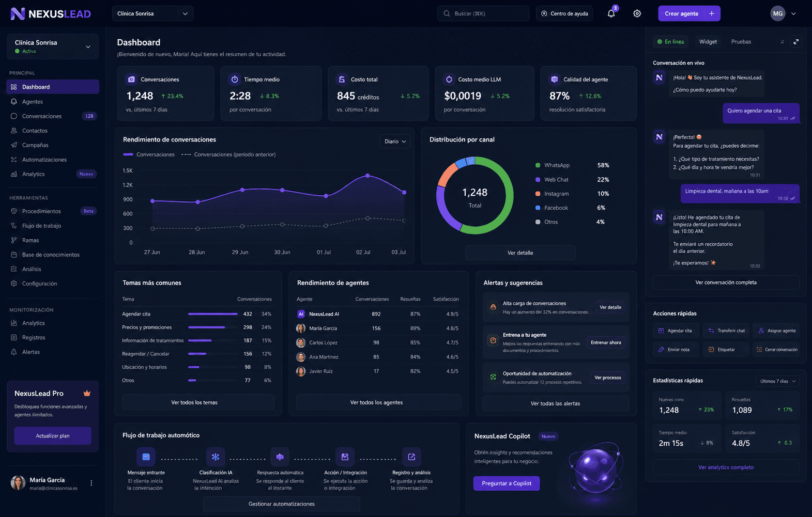Click the Etiquetar quick action

coord(726,350)
